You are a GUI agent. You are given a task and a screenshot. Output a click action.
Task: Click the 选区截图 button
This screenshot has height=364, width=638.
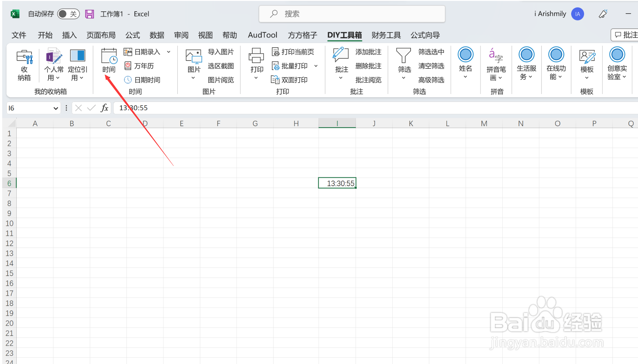220,66
